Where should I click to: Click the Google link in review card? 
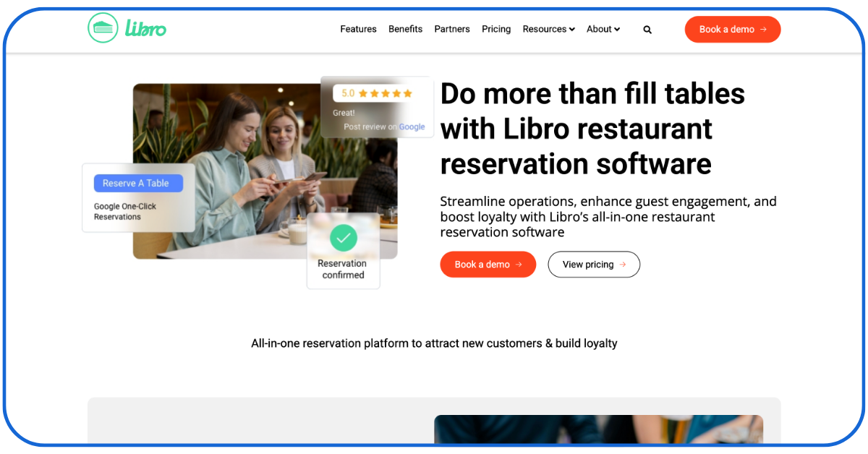[412, 127]
